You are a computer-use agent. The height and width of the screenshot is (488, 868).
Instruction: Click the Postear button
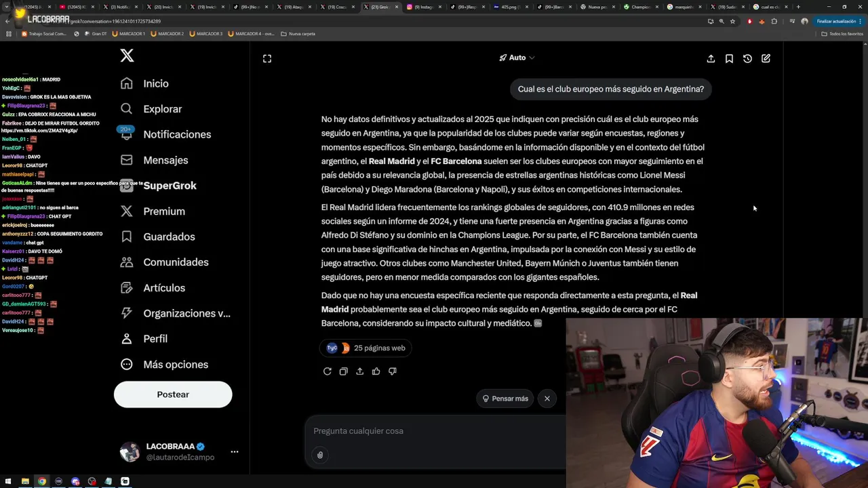(x=173, y=394)
